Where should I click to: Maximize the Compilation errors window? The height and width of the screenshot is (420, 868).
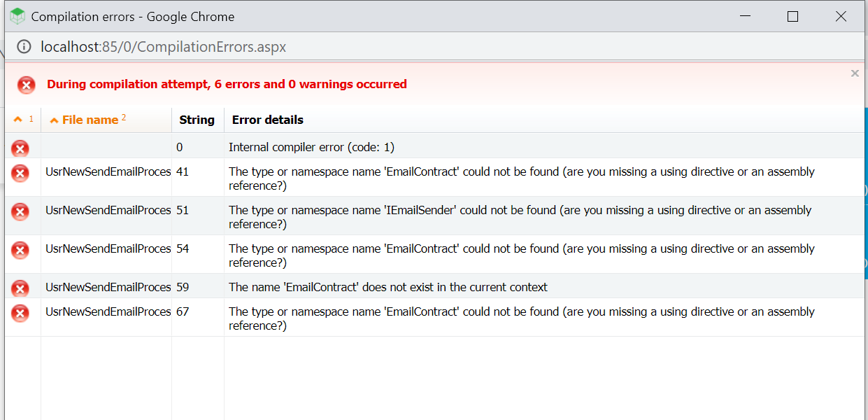792,16
